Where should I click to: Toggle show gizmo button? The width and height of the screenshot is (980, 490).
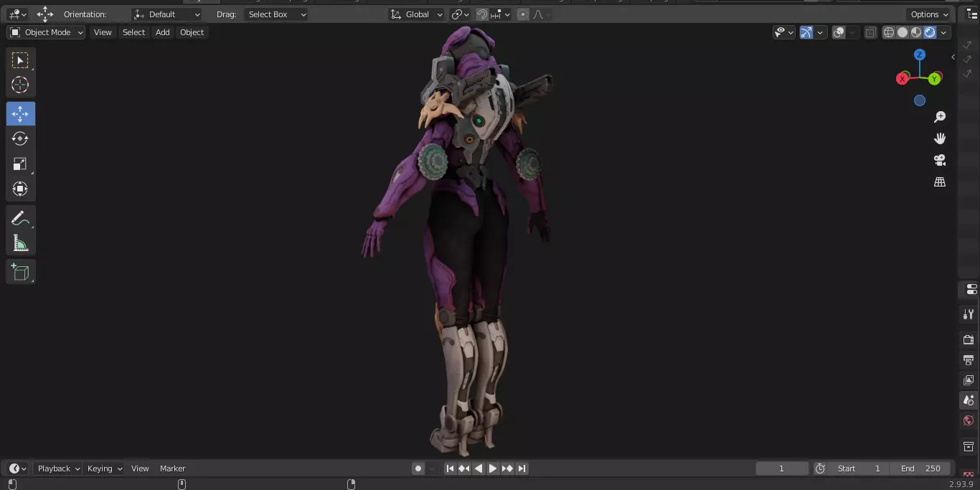pos(806,32)
